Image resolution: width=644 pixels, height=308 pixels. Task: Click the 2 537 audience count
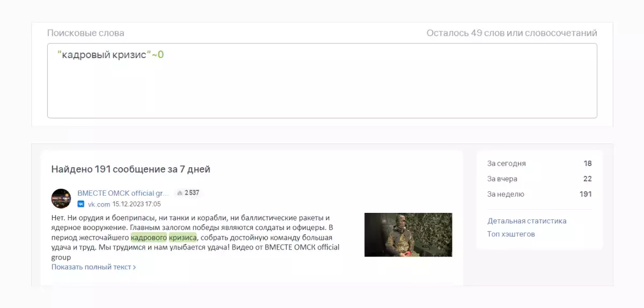[x=192, y=193]
